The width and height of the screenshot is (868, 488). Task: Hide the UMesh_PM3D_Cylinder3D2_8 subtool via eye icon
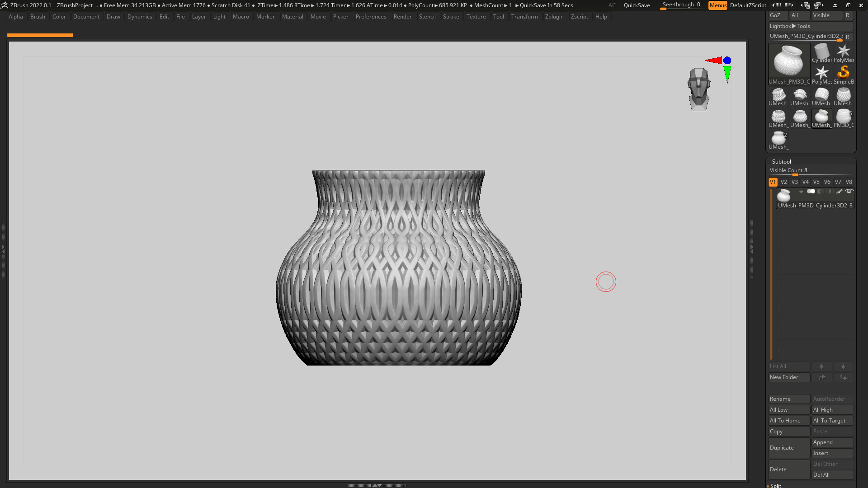(849, 192)
